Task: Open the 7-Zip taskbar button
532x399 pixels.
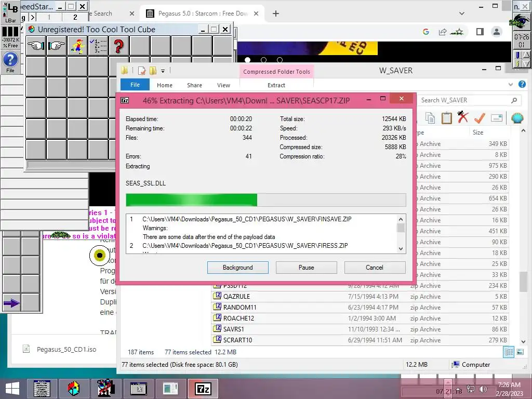Action: [x=203, y=389]
